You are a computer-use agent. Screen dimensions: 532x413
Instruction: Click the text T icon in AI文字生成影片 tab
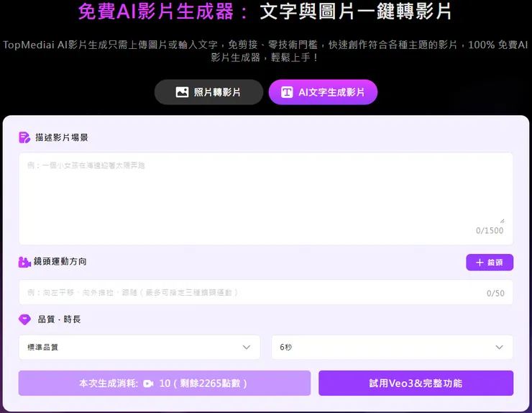pos(287,92)
